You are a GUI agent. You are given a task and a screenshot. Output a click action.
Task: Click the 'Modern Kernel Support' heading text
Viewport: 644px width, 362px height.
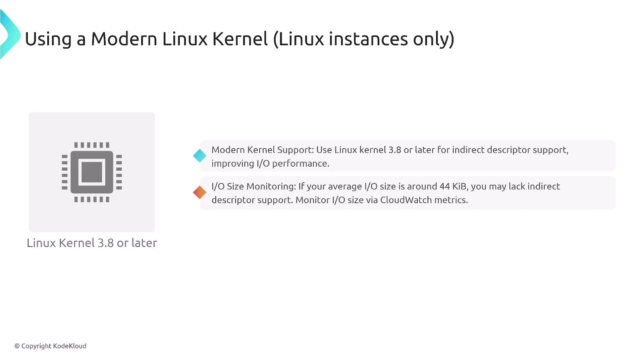click(262, 150)
